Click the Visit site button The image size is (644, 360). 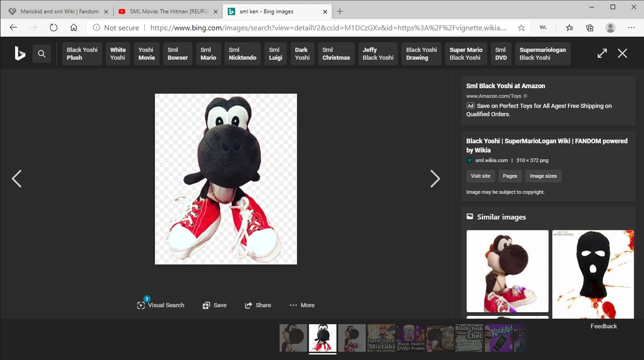click(480, 176)
